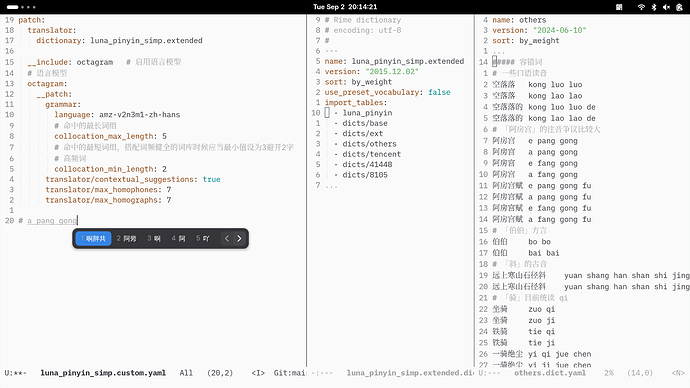Click the 'tie ji' pinyin entry
This screenshot has width=690, height=388.
coord(542,343)
